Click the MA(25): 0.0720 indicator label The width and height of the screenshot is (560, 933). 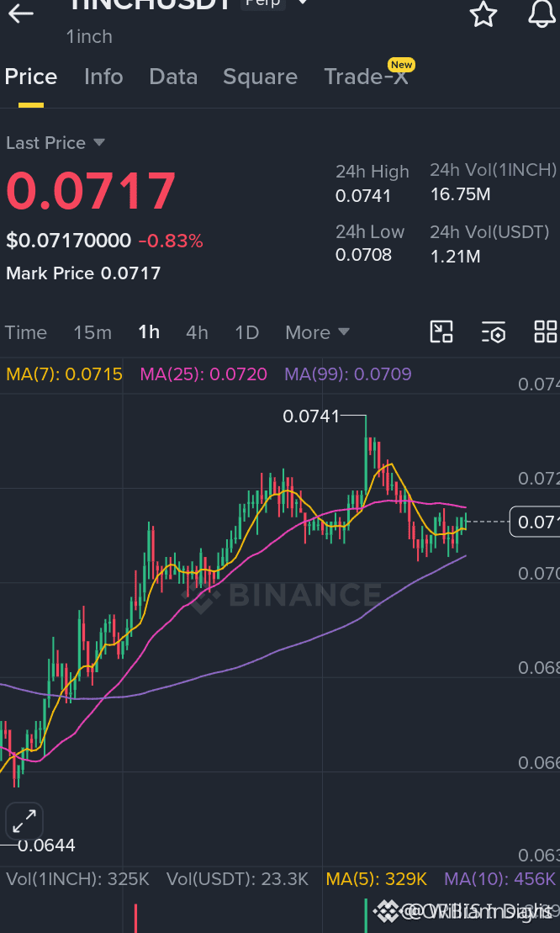(203, 374)
